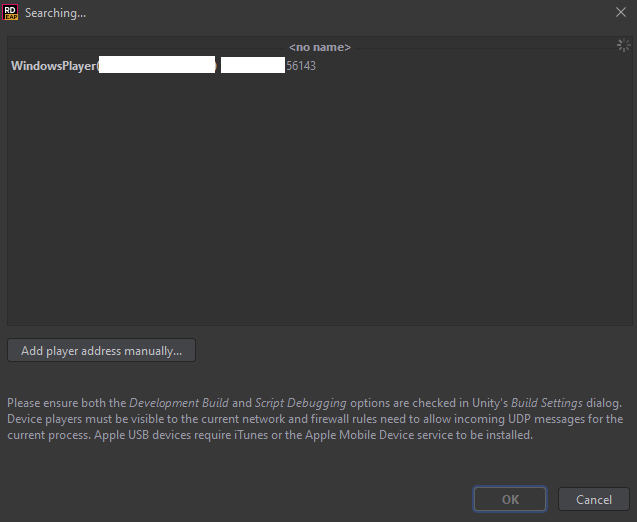This screenshot has width=637, height=522.
Task: Confirm with the OK button
Action: click(x=510, y=499)
